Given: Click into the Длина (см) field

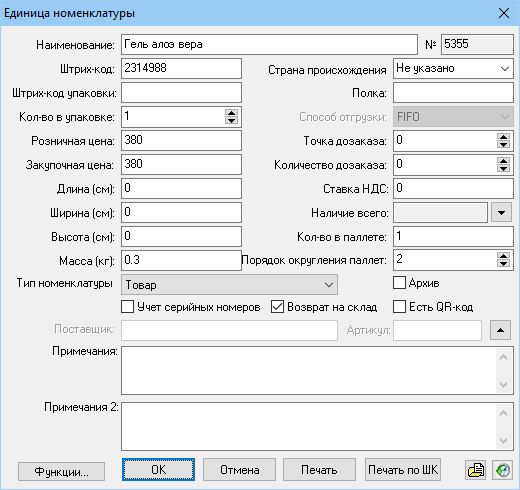Looking at the screenshot, I should [181, 189].
